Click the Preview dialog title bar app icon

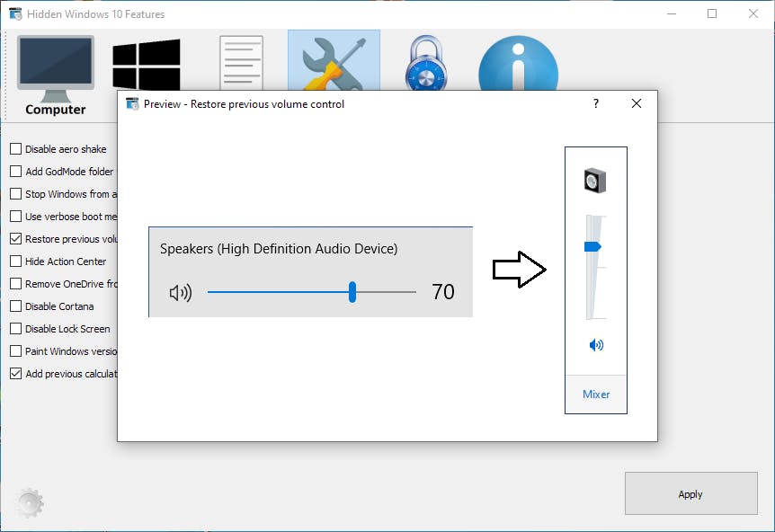point(132,103)
